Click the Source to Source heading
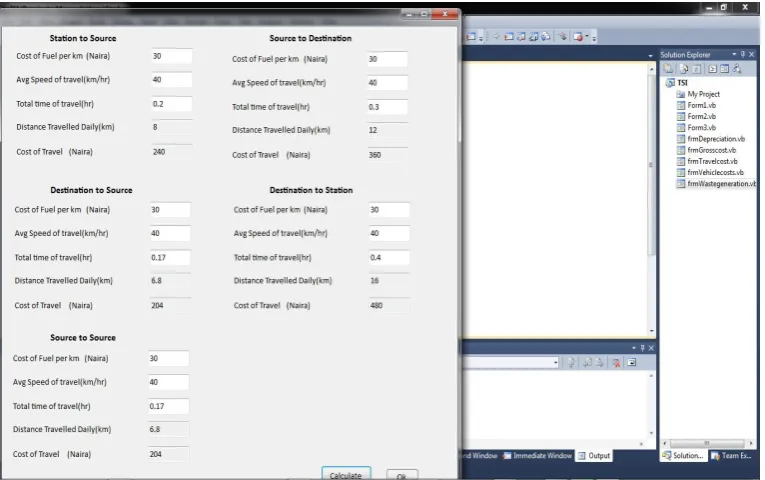This screenshot has height=480, width=765. pyautogui.click(x=83, y=338)
